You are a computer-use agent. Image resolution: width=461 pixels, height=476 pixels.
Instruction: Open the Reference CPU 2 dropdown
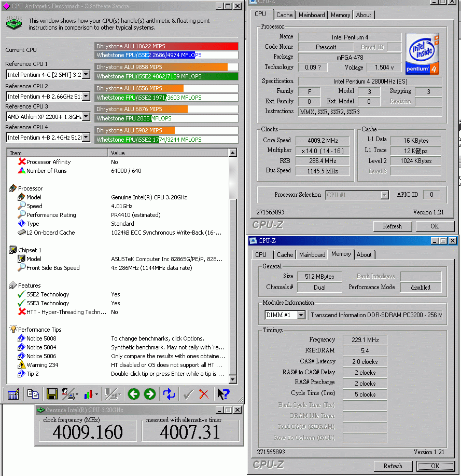86,96
